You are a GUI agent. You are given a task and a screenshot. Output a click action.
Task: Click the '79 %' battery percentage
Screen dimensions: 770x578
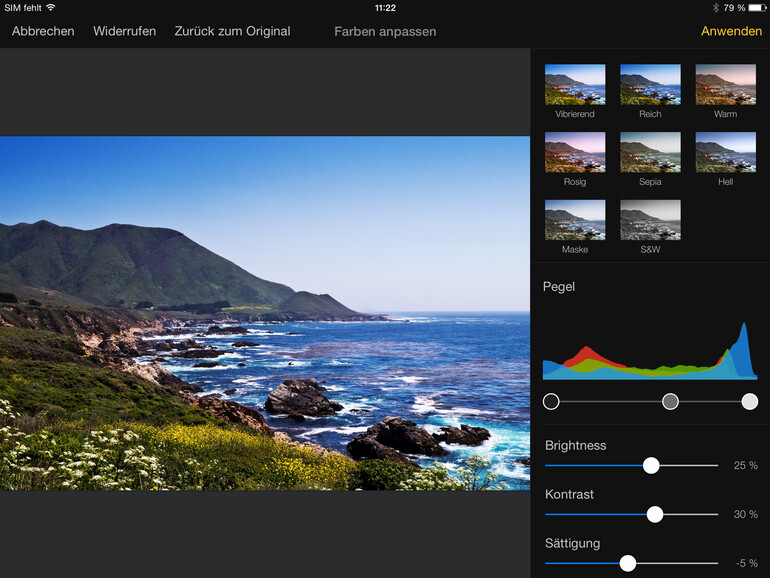tap(734, 8)
